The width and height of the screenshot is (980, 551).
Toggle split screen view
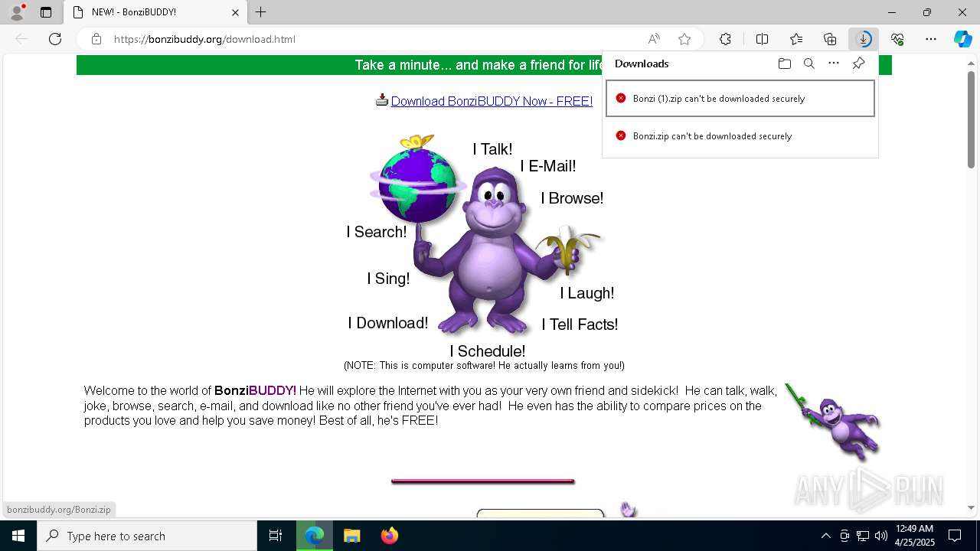coord(762,39)
